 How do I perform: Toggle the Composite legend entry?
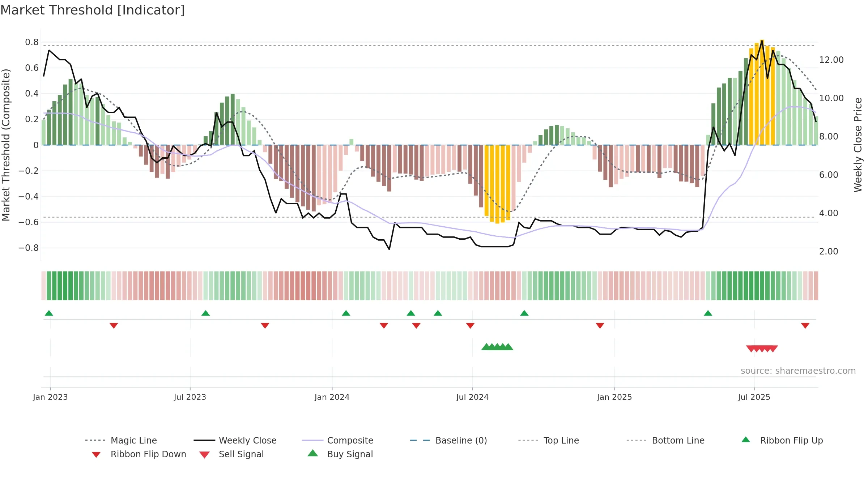[x=337, y=440]
